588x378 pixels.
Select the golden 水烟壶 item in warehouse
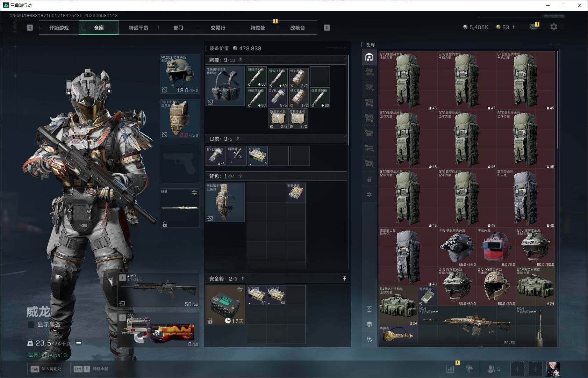398,335
